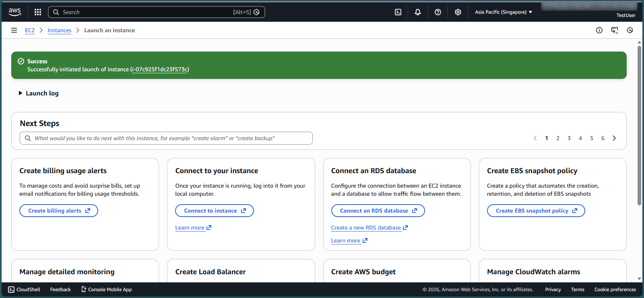Click the page vertical scrollbar
This screenshot has height=298, width=644.
point(639,125)
